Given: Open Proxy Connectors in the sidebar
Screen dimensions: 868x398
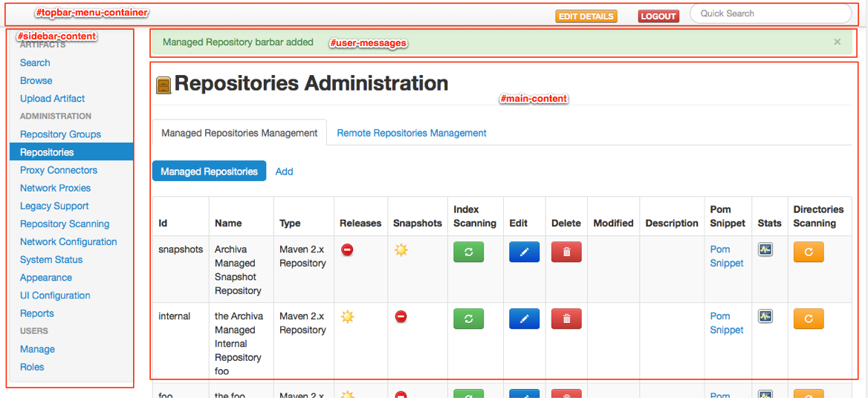Looking at the screenshot, I should [59, 170].
